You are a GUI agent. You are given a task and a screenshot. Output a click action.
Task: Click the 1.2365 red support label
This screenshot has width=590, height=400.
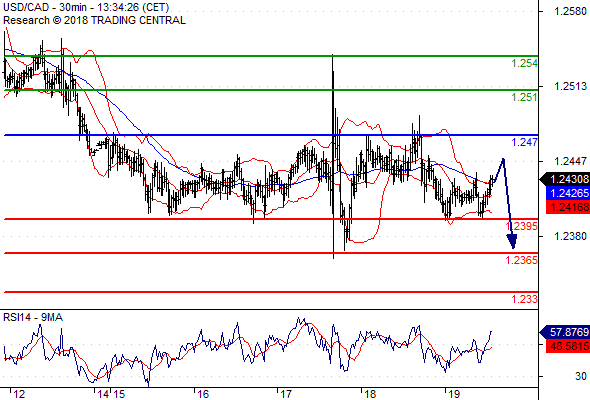pos(522,260)
